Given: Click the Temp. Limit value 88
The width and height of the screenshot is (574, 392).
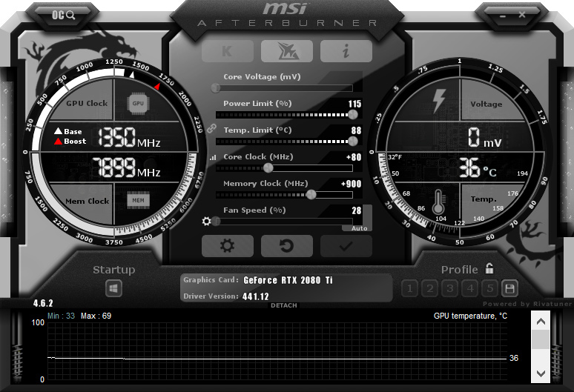Looking at the screenshot, I should click(356, 130).
